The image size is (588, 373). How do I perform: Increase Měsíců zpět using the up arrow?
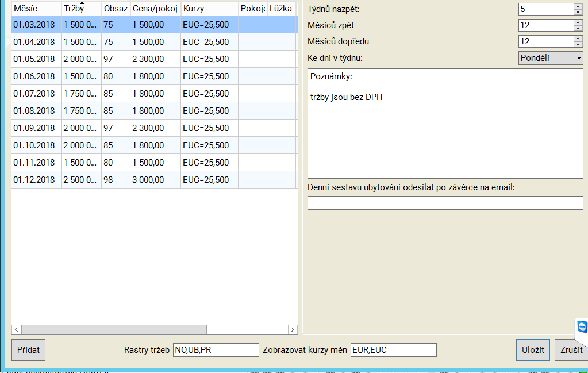[578, 22]
